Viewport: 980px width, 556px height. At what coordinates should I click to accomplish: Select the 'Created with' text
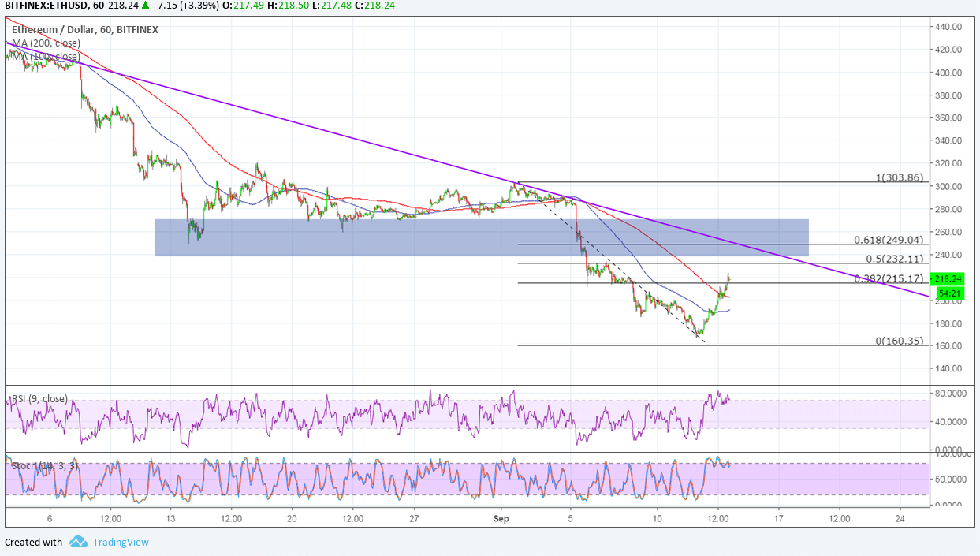[x=33, y=543]
